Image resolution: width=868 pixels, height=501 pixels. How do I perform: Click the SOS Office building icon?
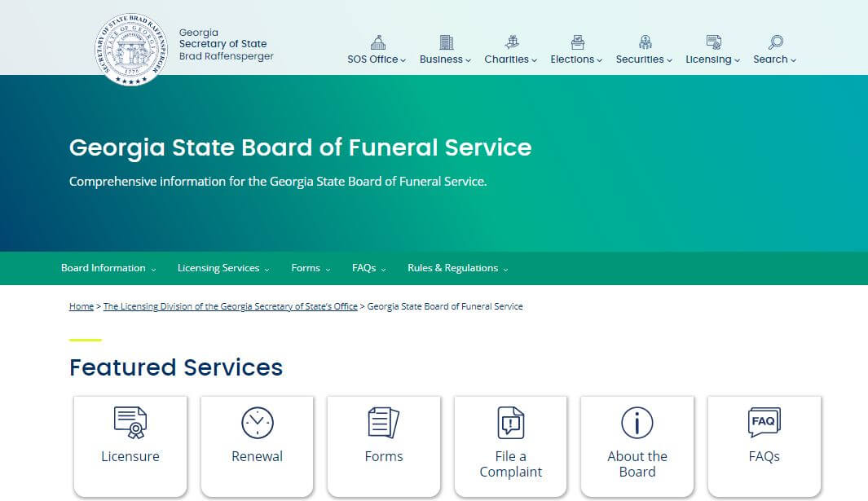point(377,41)
